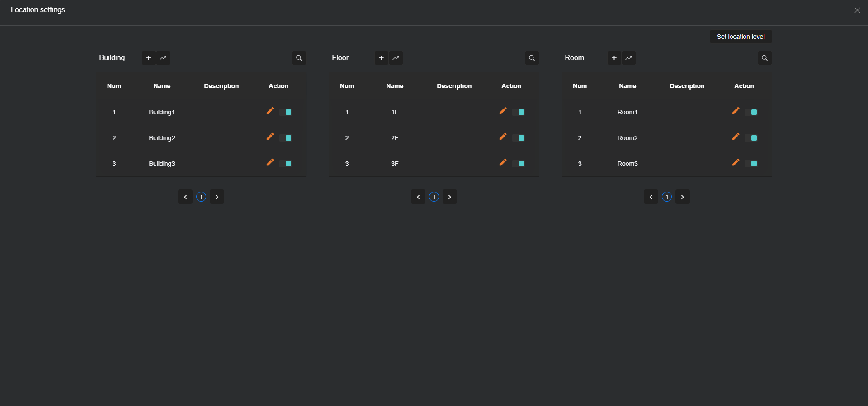This screenshot has height=406, width=868.
Task: Edit Building1 with the pencil icon
Action: pos(270,111)
